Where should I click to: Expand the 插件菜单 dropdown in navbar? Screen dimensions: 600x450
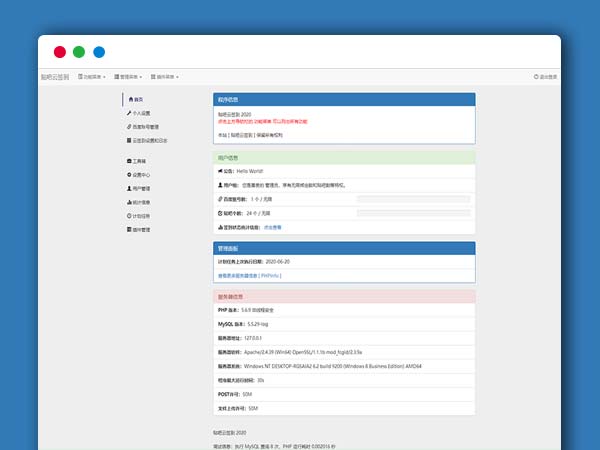click(165, 76)
